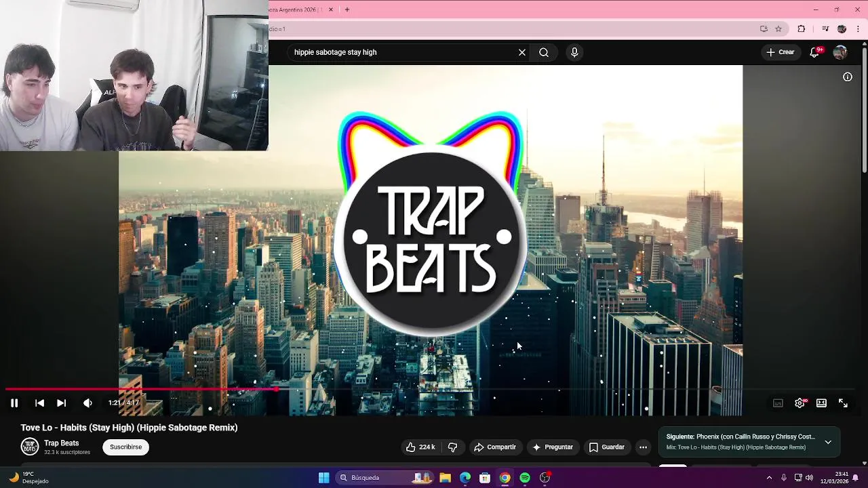Pause the video playback
Viewport: 868px width, 488px height.
point(14,403)
